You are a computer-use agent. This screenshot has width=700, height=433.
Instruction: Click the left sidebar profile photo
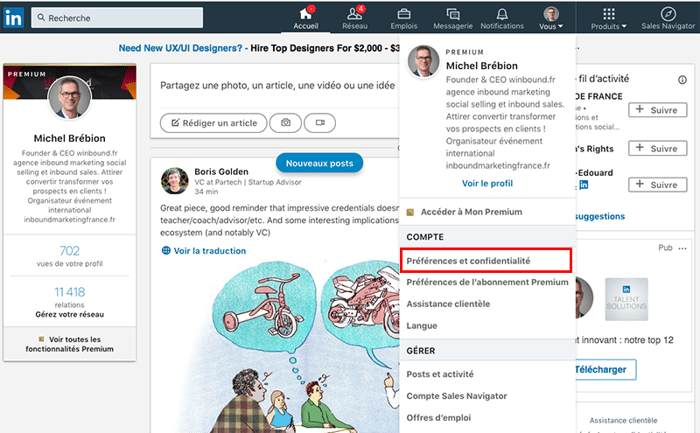(70, 98)
